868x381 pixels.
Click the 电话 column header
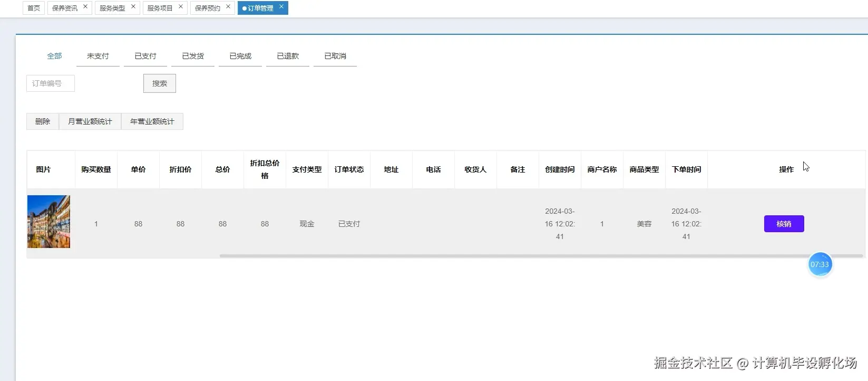click(x=433, y=169)
